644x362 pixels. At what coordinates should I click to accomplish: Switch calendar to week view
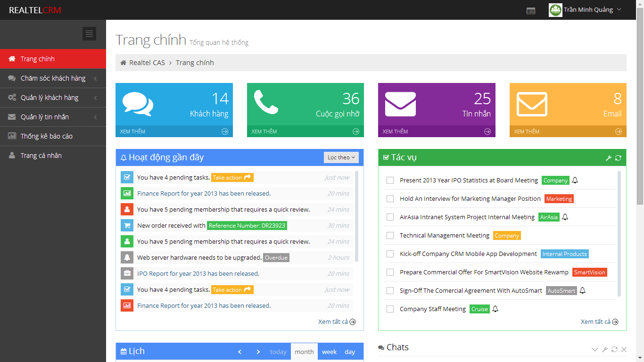329,352
